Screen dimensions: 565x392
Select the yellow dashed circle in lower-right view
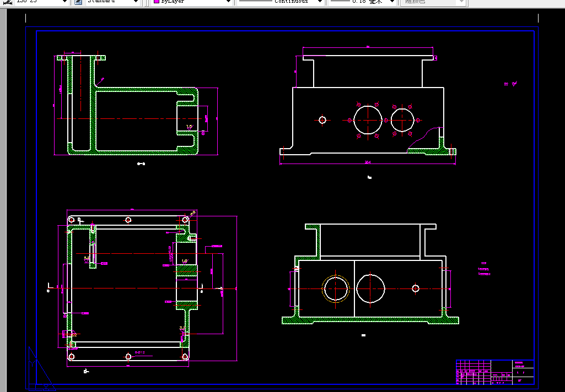tap(336, 288)
